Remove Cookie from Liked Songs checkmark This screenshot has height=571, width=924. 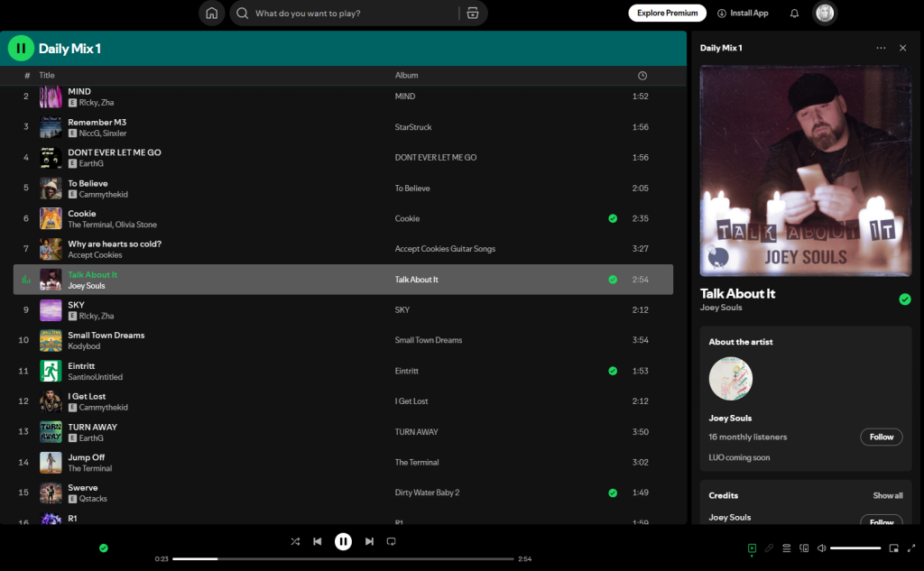click(613, 218)
